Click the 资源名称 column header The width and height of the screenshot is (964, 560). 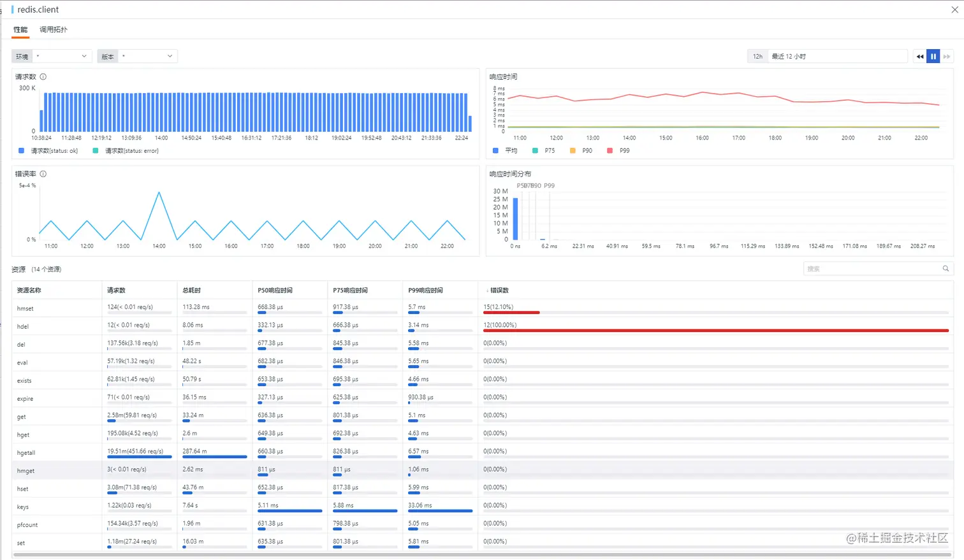click(29, 291)
